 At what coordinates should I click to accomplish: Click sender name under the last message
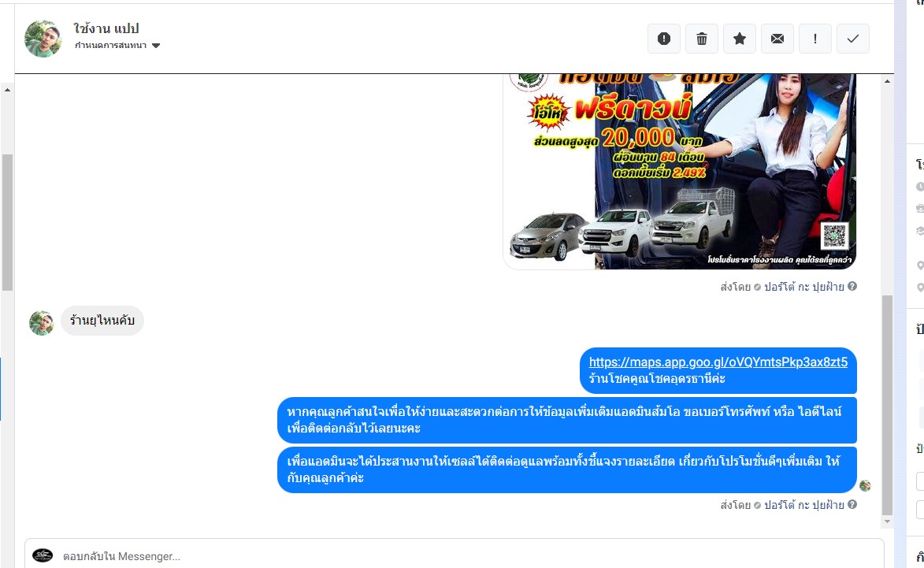coord(803,505)
